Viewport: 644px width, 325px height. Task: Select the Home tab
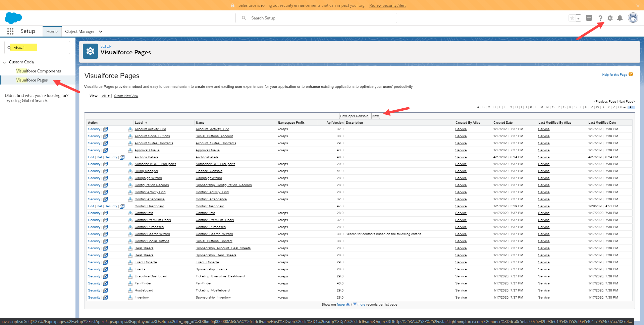click(x=52, y=32)
